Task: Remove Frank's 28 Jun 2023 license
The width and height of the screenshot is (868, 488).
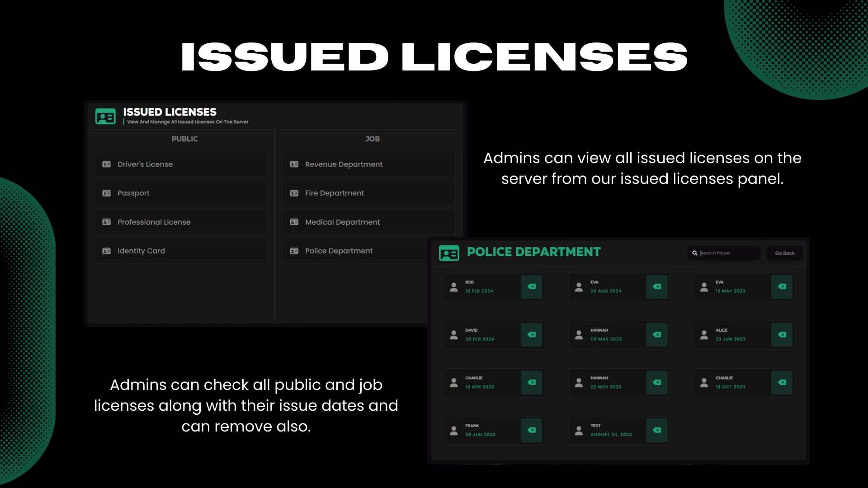Action: pos(532,430)
